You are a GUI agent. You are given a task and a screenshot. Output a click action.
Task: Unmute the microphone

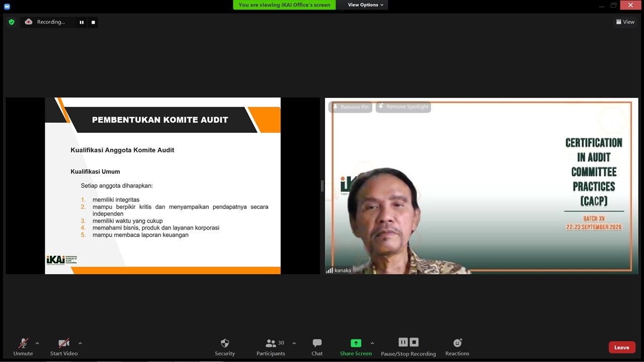(x=23, y=347)
